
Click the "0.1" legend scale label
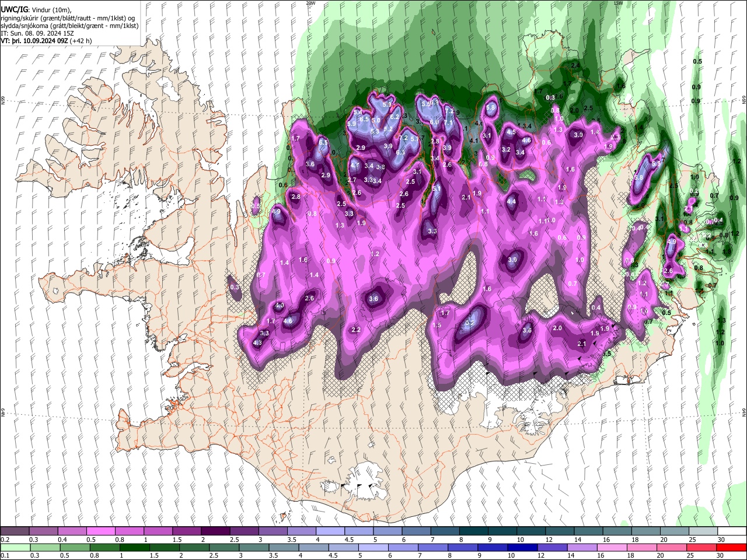pos(5,556)
